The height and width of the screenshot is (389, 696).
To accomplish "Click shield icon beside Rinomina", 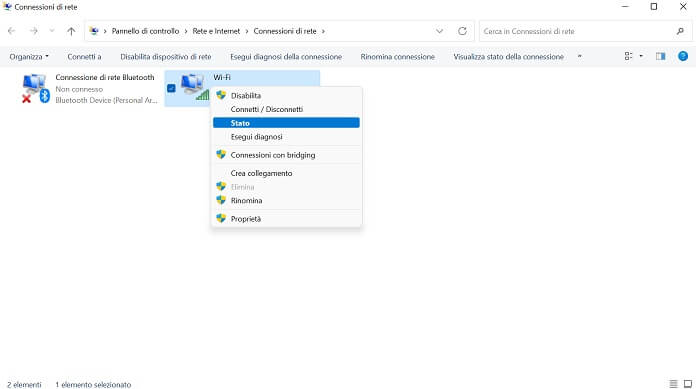I will tap(221, 200).
